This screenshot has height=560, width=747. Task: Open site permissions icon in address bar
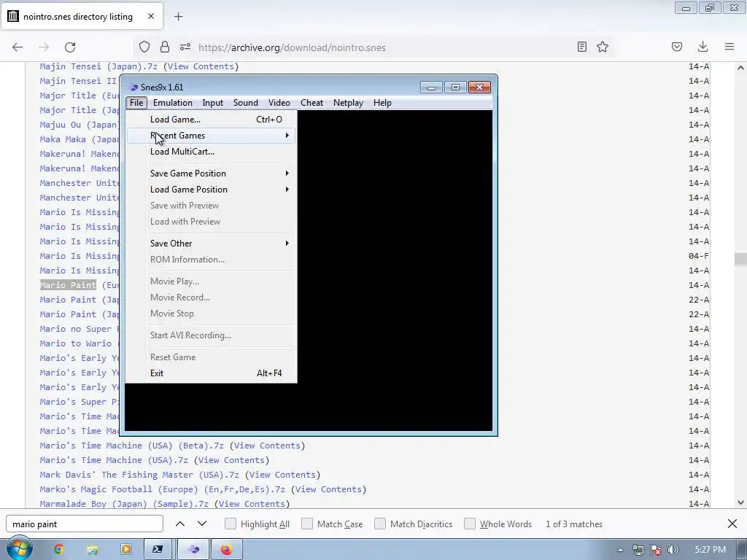(x=185, y=47)
